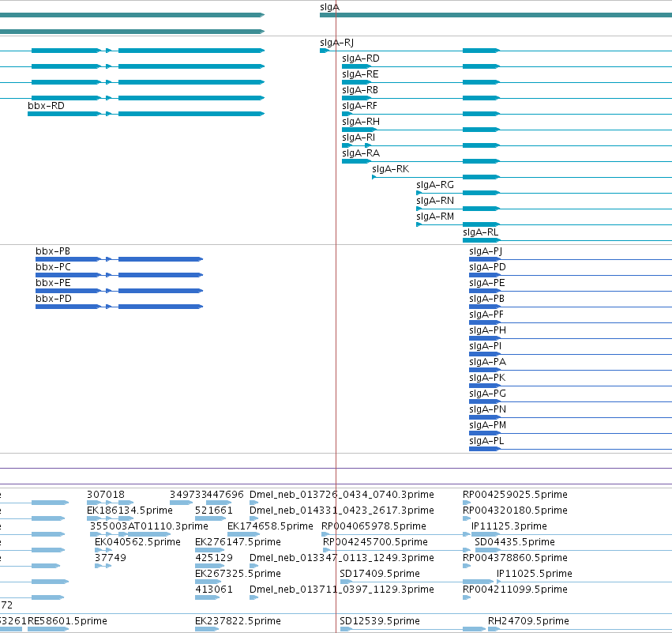Select RP004320180.5prime EST label
672x633 pixels.
pyautogui.click(x=515, y=511)
